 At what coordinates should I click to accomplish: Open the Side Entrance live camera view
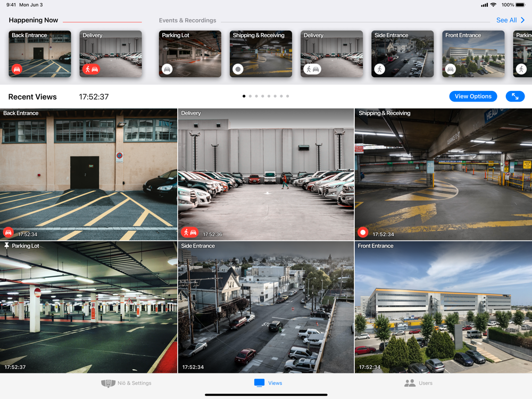(266, 307)
